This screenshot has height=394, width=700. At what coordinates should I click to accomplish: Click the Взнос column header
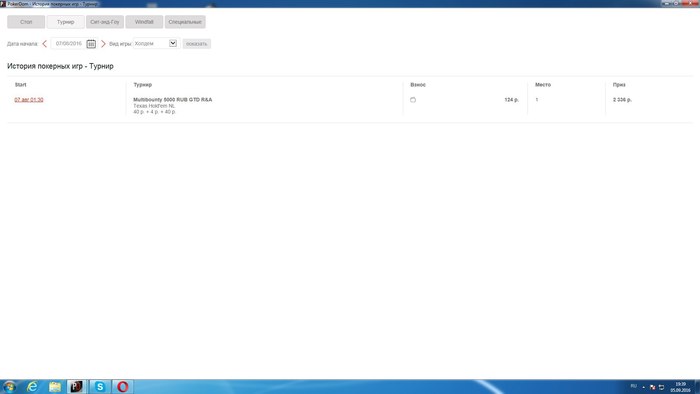point(418,84)
